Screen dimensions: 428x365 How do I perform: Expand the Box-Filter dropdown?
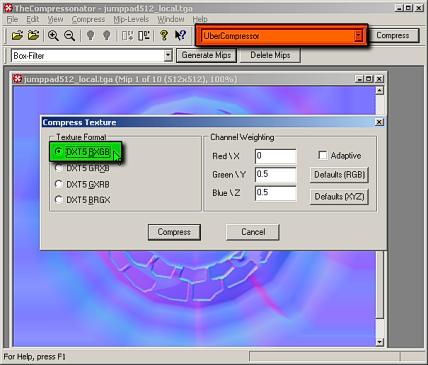pos(168,55)
